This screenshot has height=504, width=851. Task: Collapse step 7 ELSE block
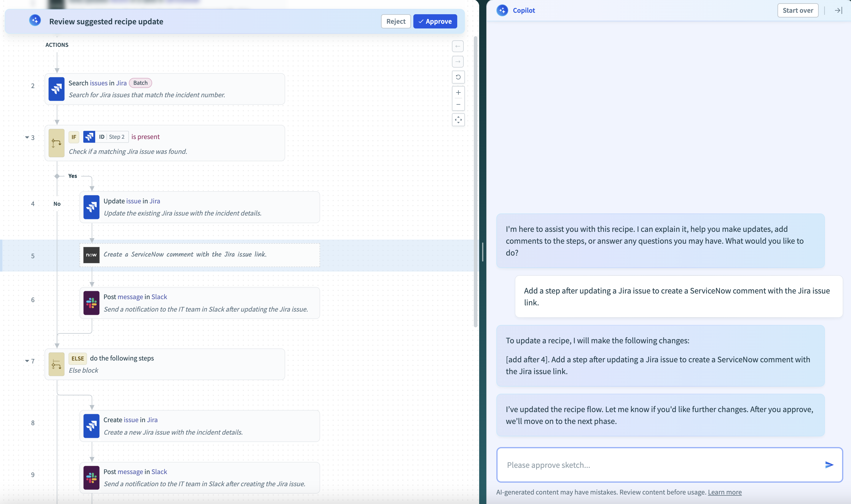click(x=27, y=361)
